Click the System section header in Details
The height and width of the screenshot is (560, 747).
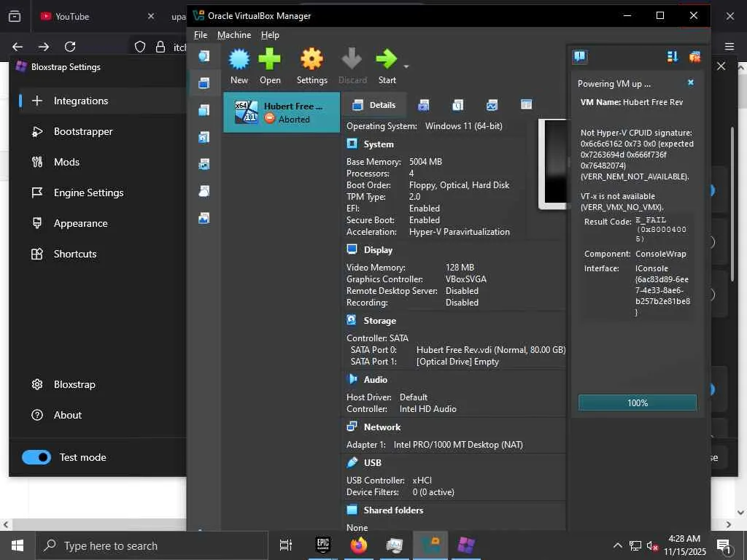click(x=379, y=144)
